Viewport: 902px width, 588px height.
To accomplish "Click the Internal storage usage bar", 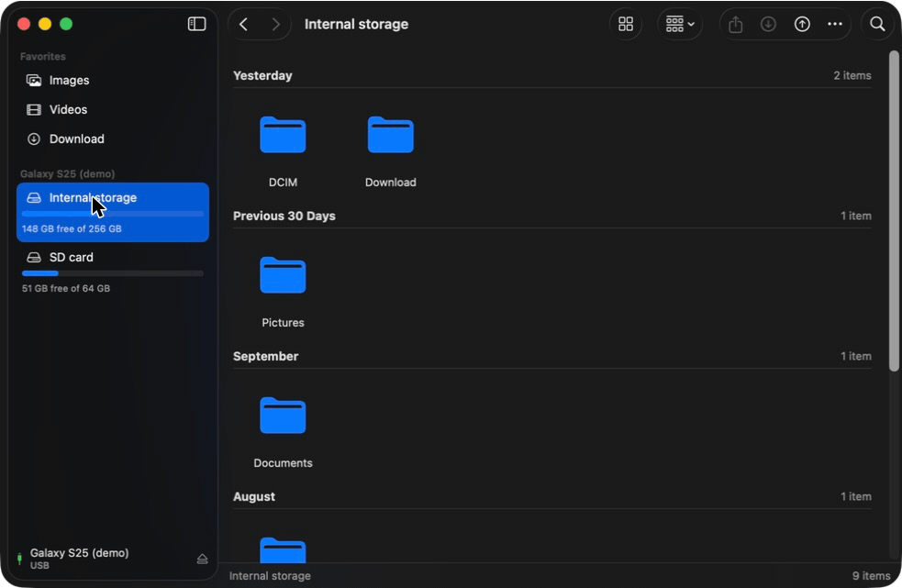I will click(x=113, y=214).
